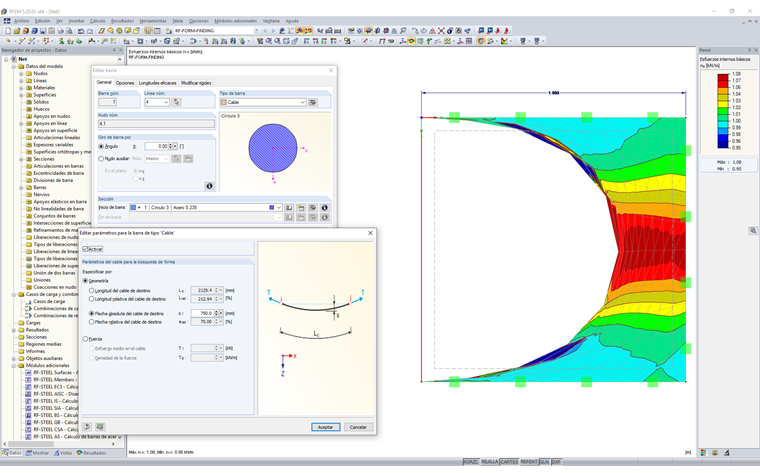Expand the Barras tree node
The image size is (760, 473).
tap(21, 188)
